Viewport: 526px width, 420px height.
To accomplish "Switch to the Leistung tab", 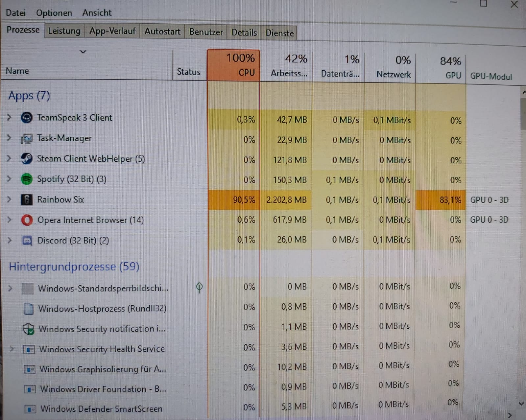I will [x=64, y=31].
